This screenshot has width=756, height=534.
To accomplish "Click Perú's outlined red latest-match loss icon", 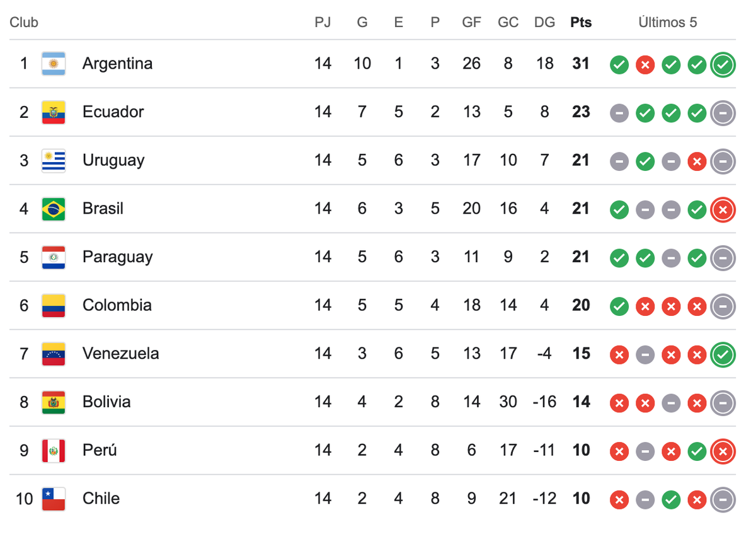I will tap(723, 451).
